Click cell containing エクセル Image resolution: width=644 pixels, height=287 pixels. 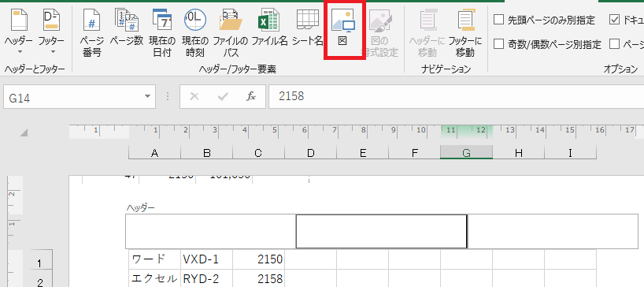pyautogui.click(x=154, y=278)
